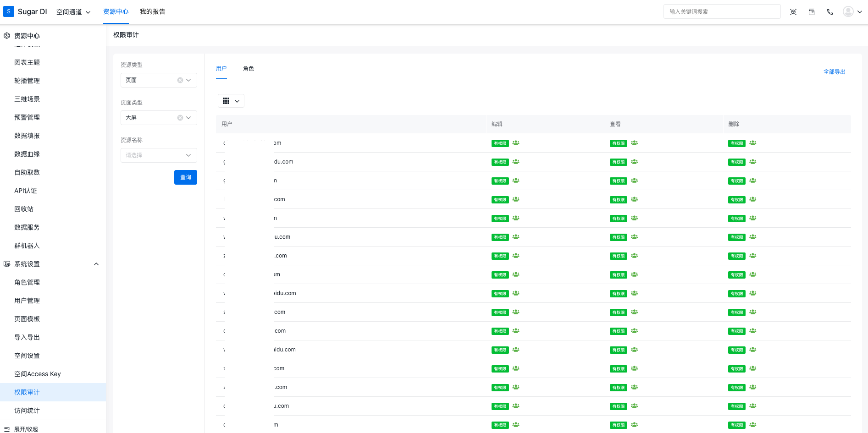Open 群机器人 in sidebar
The image size is (868, 433).
click(x=27, y=246)
